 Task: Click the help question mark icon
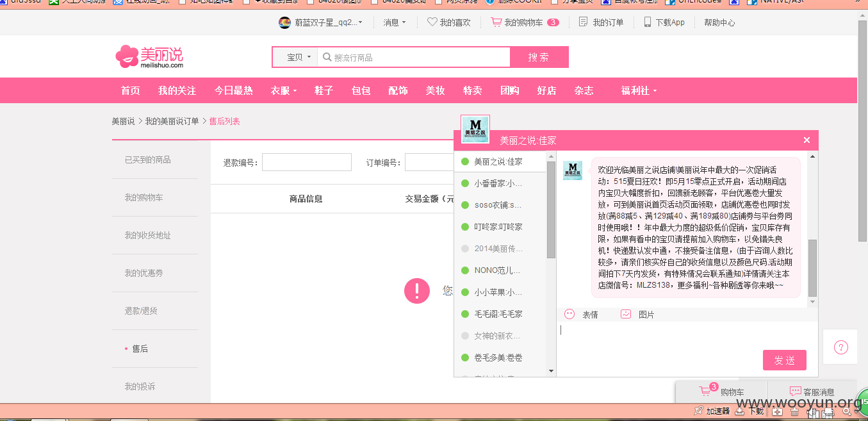point(841,347)
